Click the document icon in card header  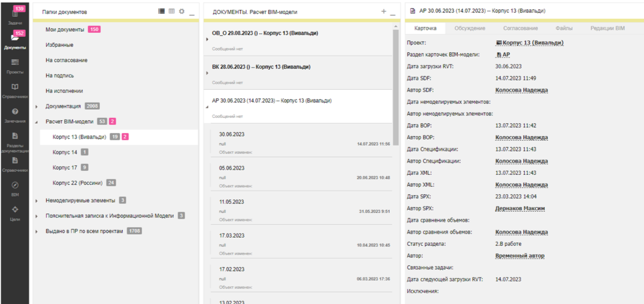click(412, 12)
